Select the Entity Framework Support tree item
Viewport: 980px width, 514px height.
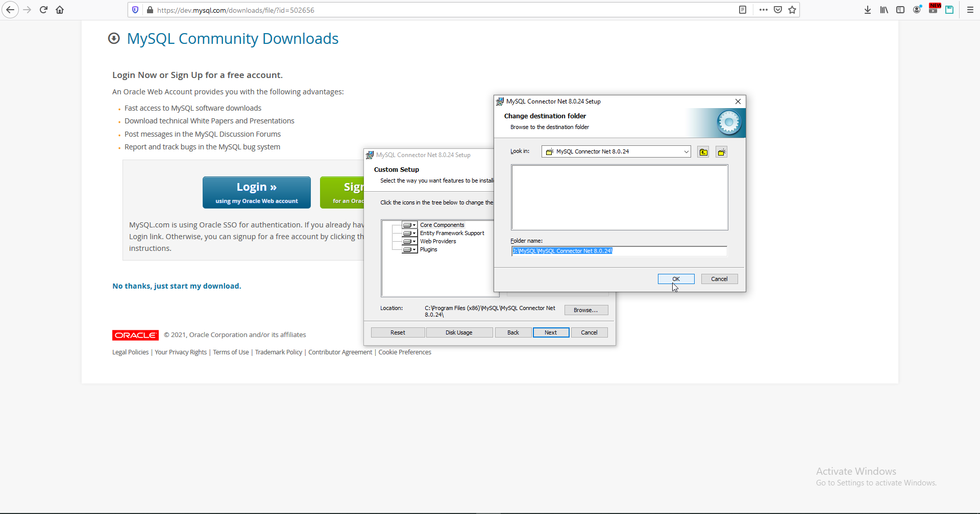(452, 233)
